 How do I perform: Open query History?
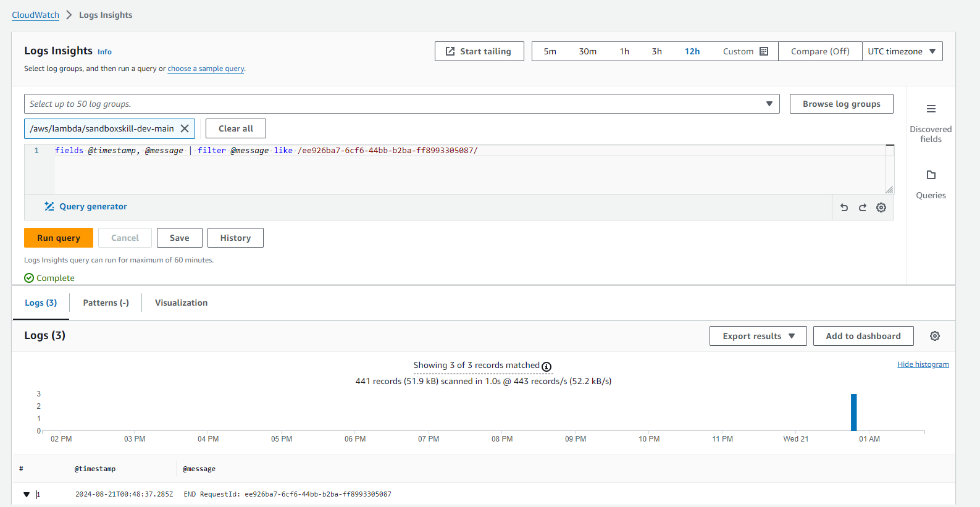pos(235,238)
